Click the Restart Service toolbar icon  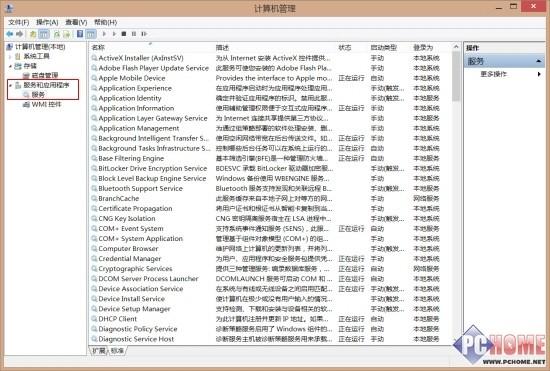point(144,34)
